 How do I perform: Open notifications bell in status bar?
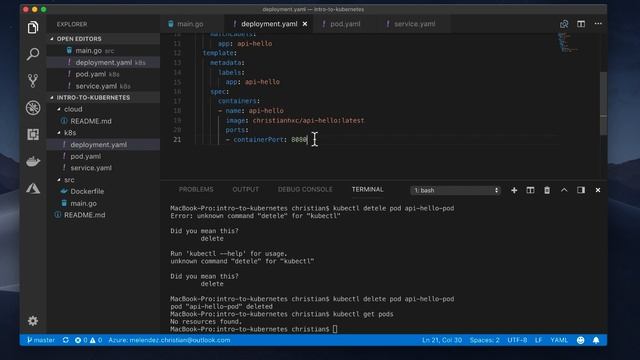pyautogui.click(x=596, y=340)
